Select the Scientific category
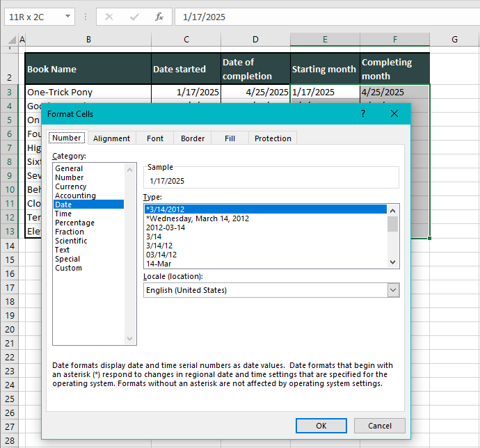The image size is (480, 448). tap(89, 241)
